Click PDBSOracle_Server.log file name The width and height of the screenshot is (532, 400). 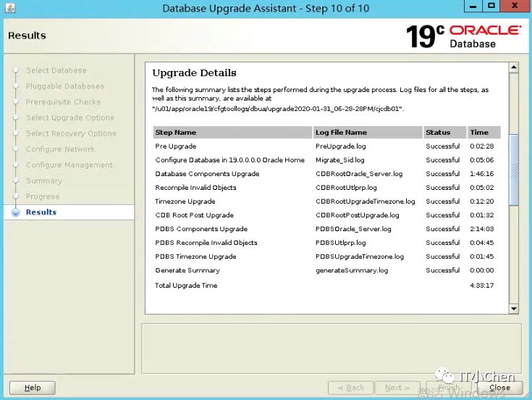(x=353, y=229)
